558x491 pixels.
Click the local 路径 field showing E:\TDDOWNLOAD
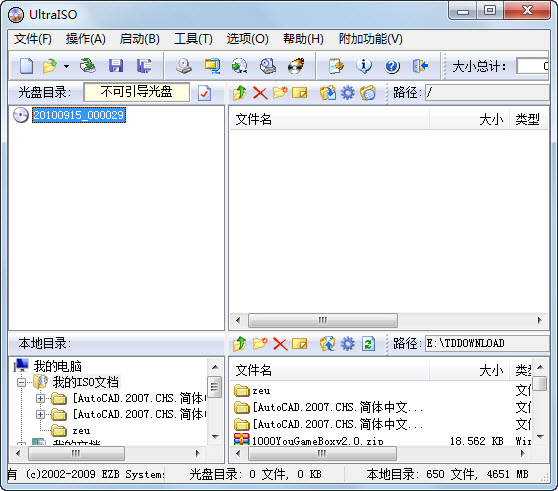[487, 343]
